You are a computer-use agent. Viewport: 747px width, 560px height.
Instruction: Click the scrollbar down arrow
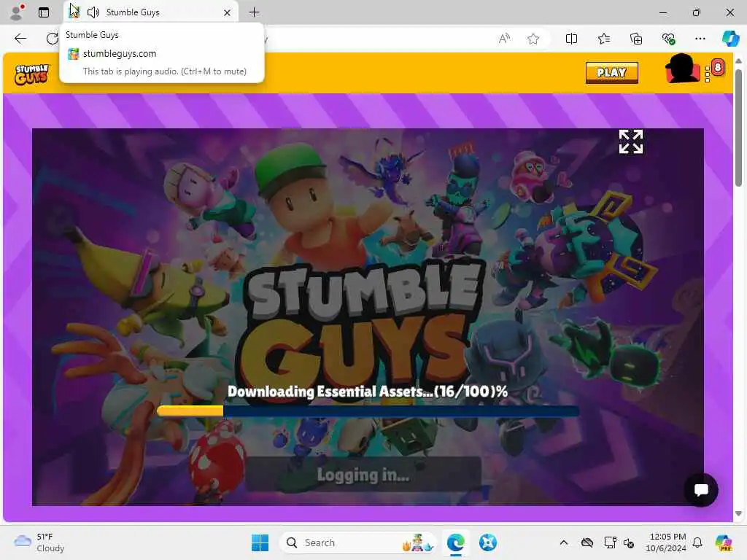(738, 514)
